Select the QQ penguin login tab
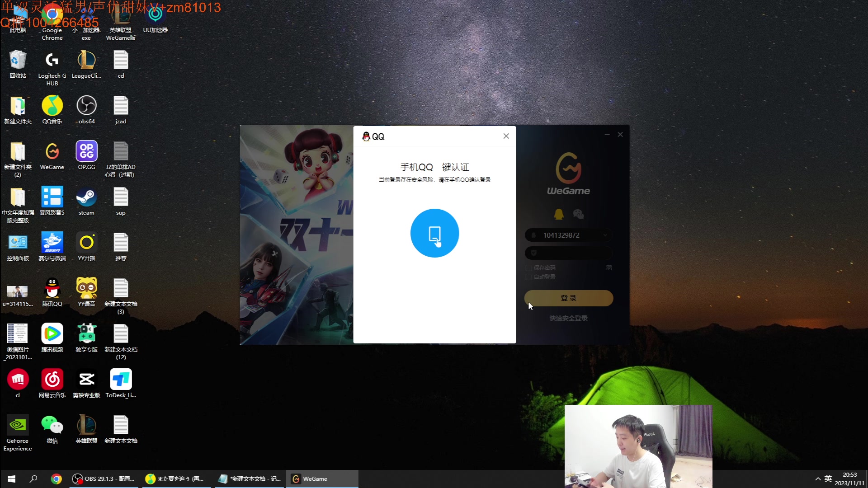 point(559,214)
